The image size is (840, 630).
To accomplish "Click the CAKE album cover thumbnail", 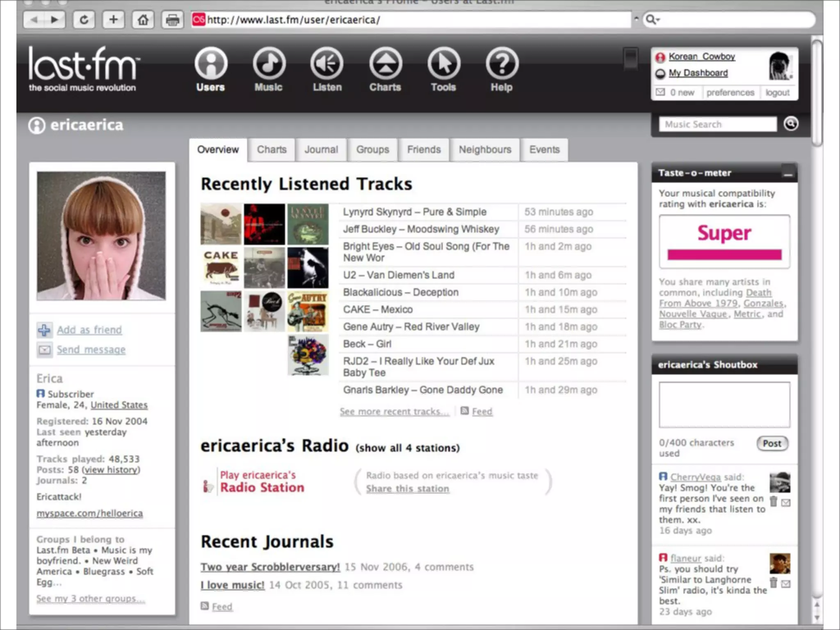I will (x=221, y=267).
